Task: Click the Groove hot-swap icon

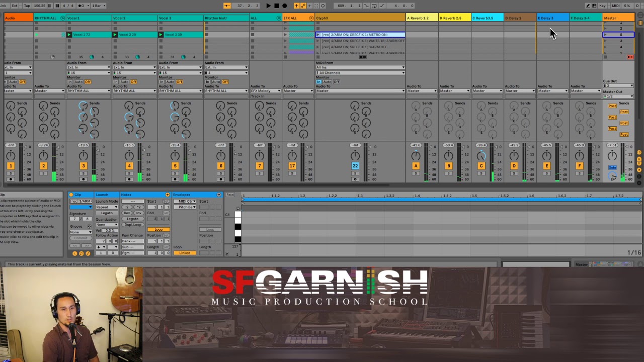Action: 90,227
